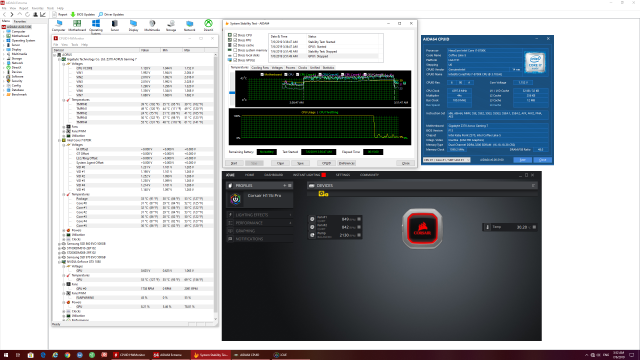Open the Dashboard tab in iCUE
The height and width of the screenshot is (360, 640).
coord(273,175)
